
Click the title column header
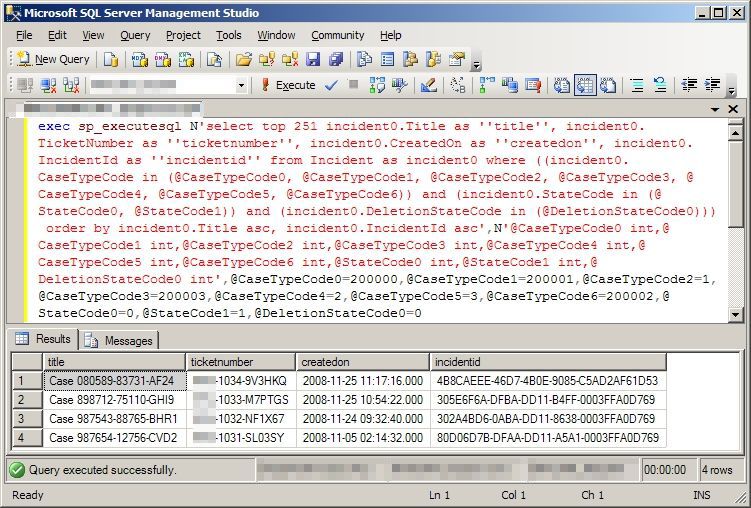[x=114, y=362]
